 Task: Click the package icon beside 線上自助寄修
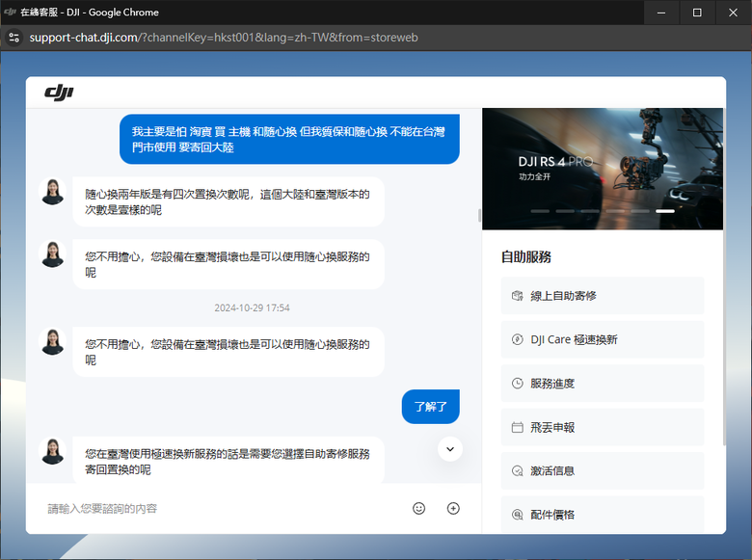coord(517,296)
